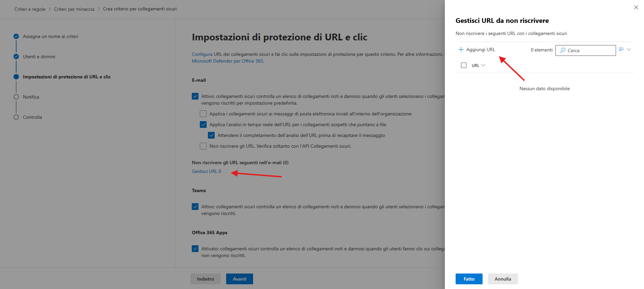Click the plus icon for Aggiungi URL
Screen dimensions: 644x289
pos(461,49)
